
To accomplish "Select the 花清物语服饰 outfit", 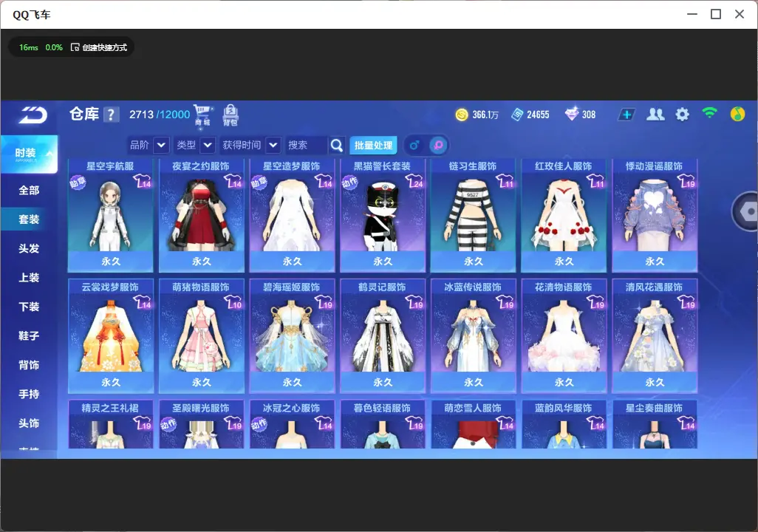I will pyautogui.click(x=564, y=336).
